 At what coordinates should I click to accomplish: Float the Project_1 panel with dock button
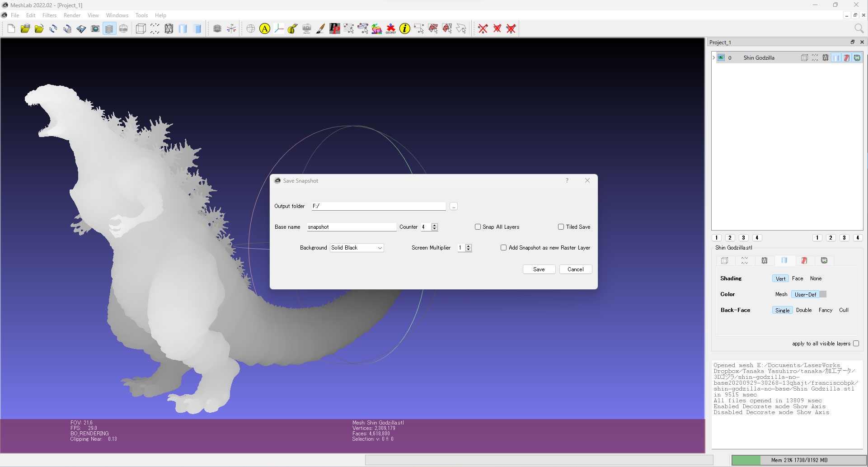point(853,42)
